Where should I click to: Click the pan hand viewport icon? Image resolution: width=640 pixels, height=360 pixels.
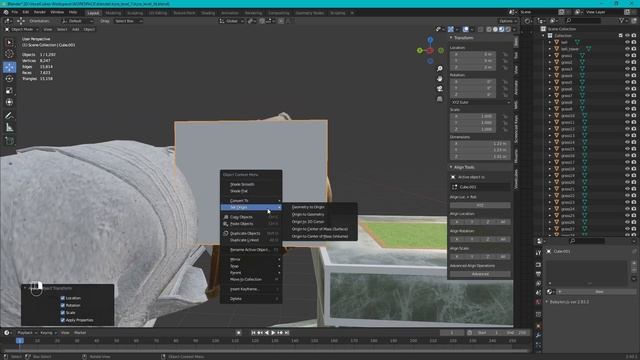(x=440, y=78)
